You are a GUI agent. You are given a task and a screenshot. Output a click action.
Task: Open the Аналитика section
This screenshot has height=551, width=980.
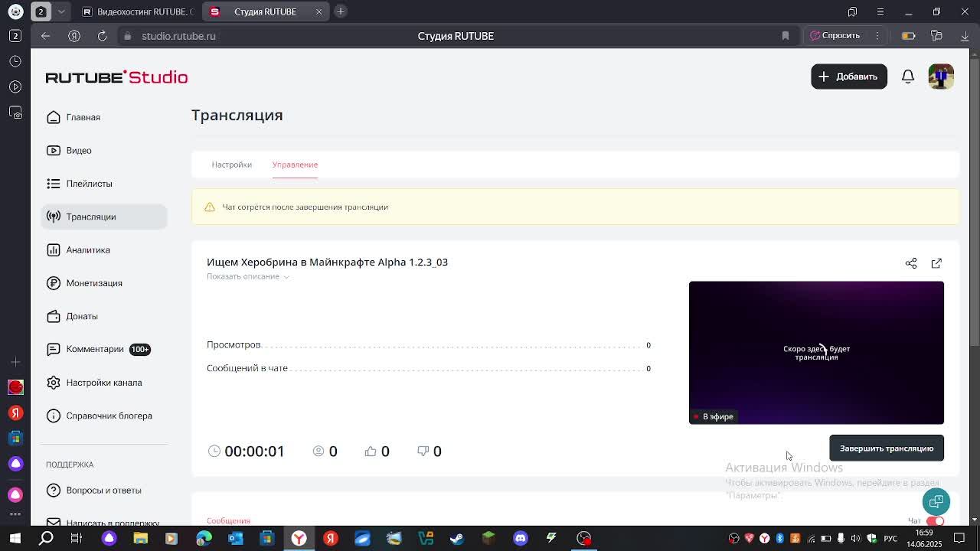point(104,249)
